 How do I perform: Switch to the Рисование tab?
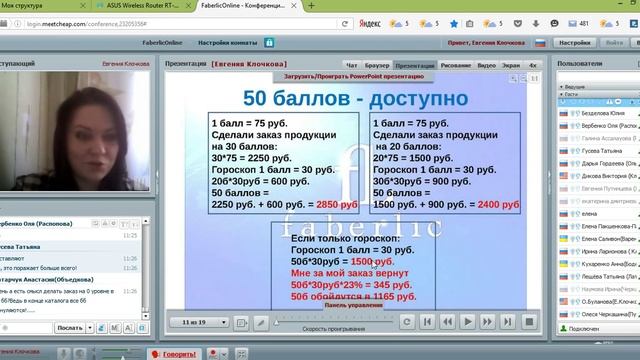click(456, 65)
